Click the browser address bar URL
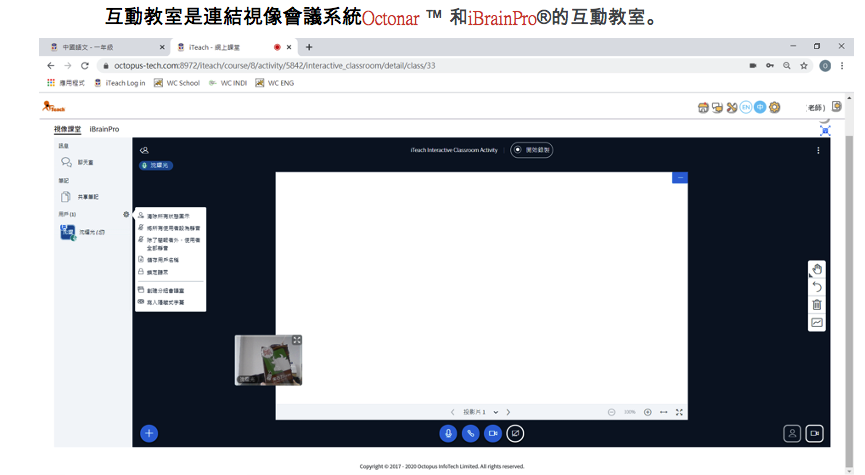The width and height of the screenshot is (865, 475). coord(275,66)
